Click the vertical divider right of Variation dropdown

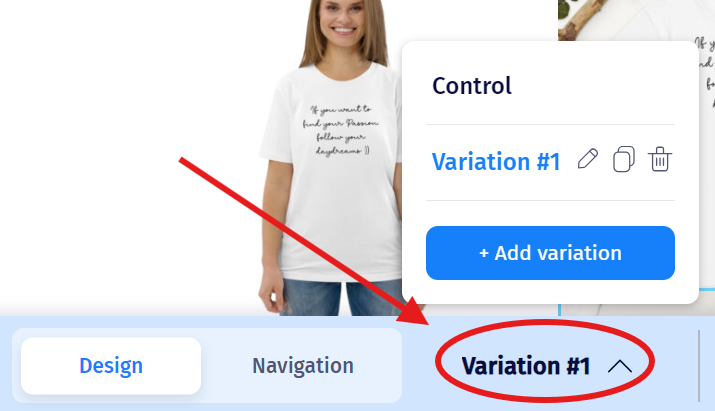[699, 366]
